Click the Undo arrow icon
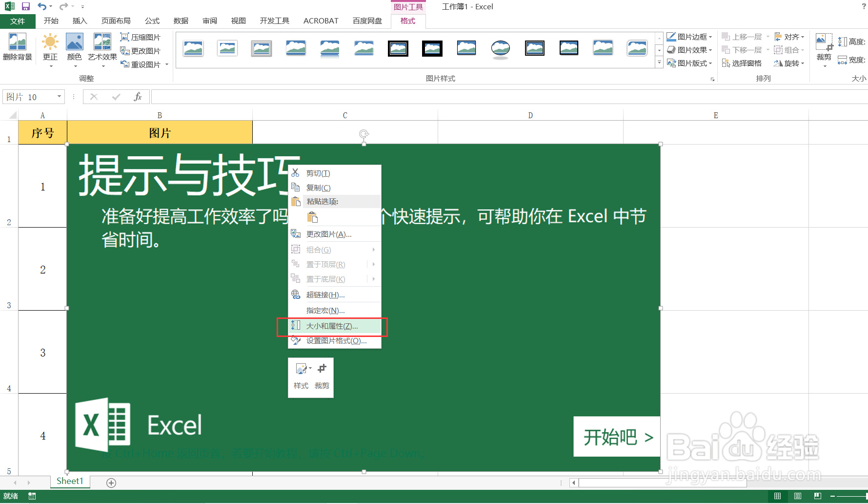The height and width of the screenshot is (504, 868). tap(42, 6)
